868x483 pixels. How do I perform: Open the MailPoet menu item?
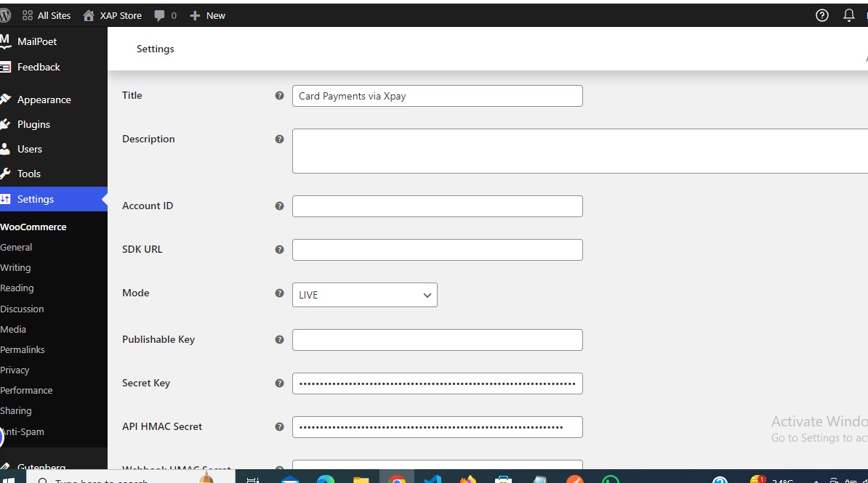(x=37, y=41)
